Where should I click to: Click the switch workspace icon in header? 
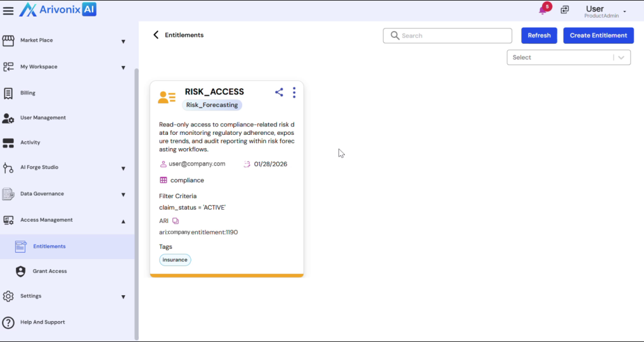(x=565, y=9)
